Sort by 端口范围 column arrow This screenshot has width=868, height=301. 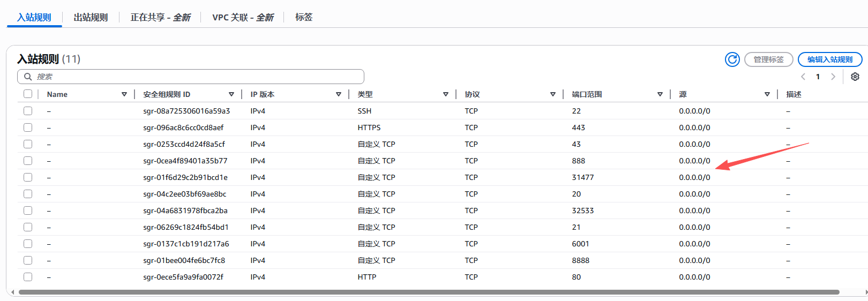pyautogui.click(x=660, y=94)
